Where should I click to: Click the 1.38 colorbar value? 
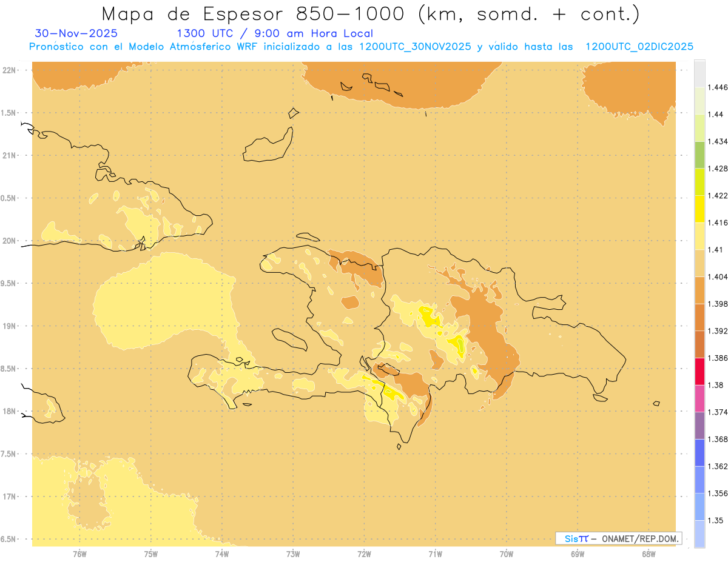(x=716, y=385)
